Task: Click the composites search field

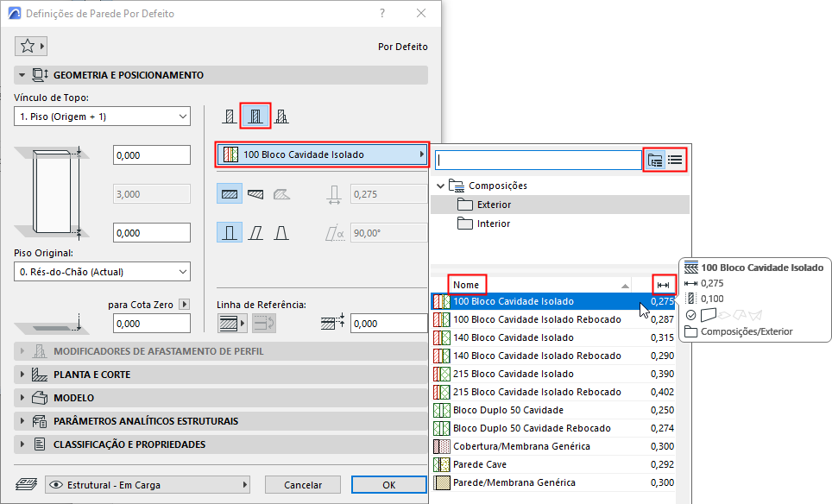Action: 539,160
